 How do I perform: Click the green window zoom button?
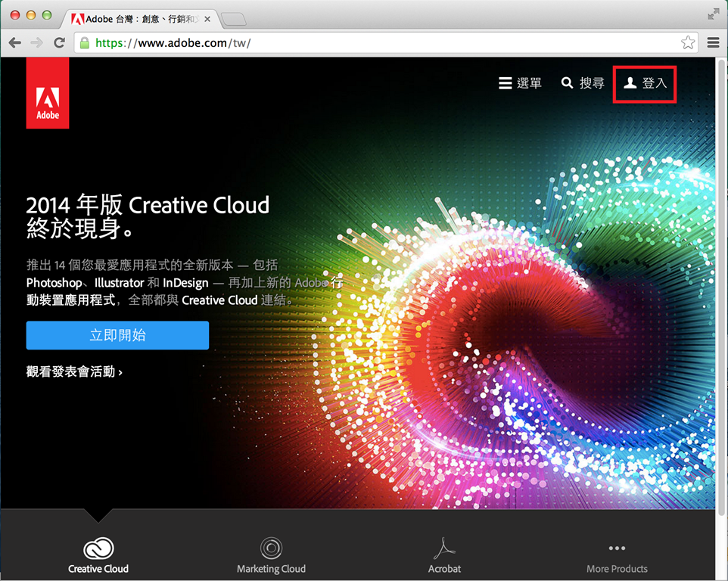click(x=46, y=15)
